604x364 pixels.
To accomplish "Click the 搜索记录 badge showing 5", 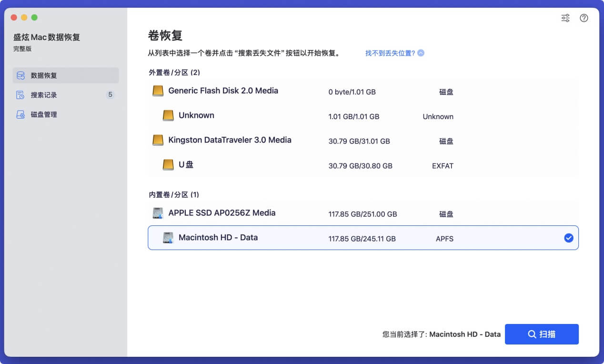I will pyautogui.click(x=110, y=94).
